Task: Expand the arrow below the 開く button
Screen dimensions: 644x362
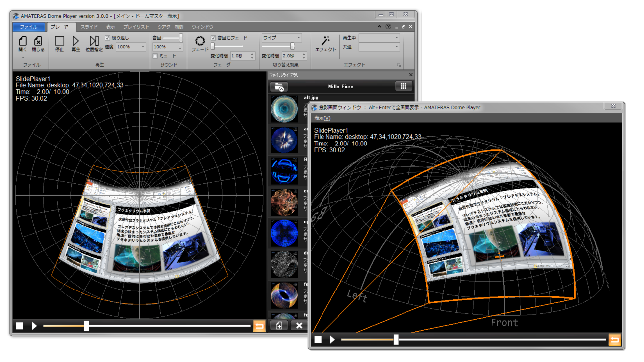Action: coord(23,57)
